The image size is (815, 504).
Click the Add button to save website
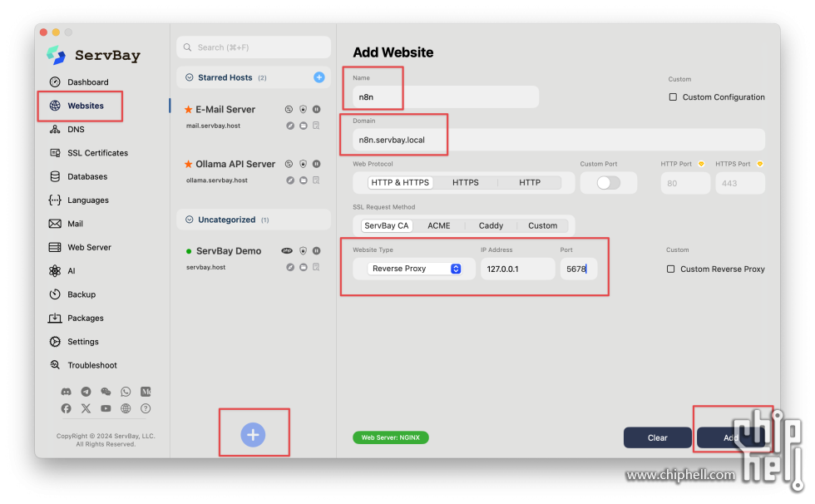(x=731, y=438)
